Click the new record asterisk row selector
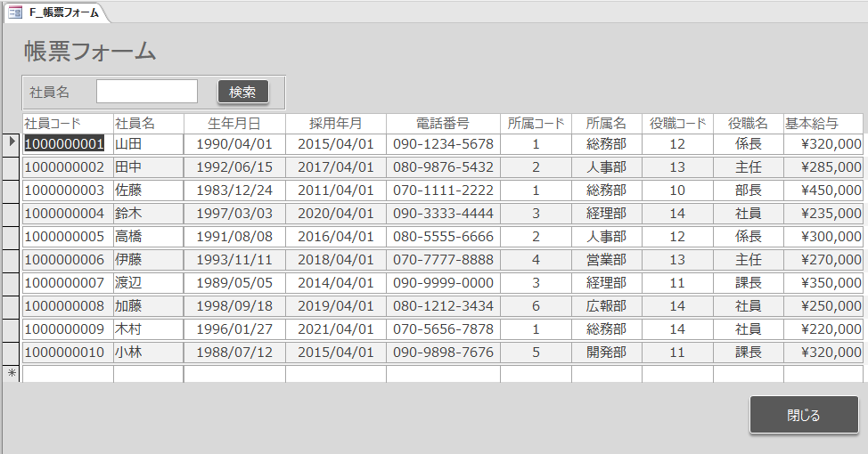The height and width of the screenshot is (454, 868). 12,374
